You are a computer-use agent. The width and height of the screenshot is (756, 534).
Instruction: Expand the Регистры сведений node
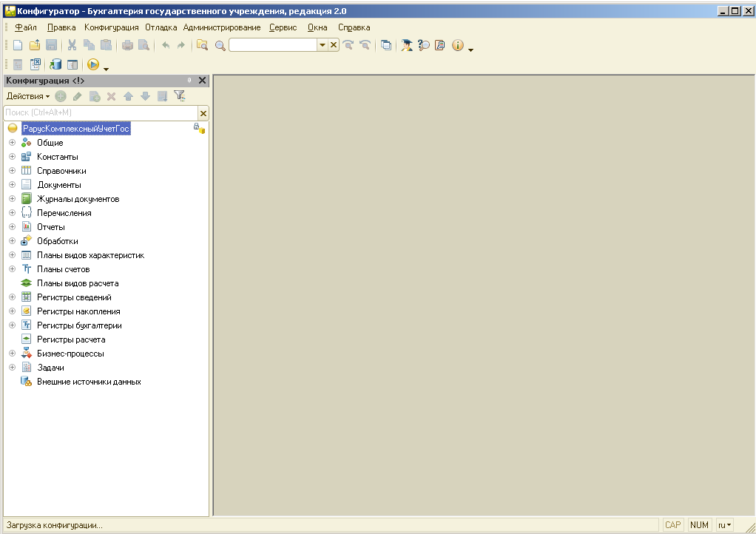tap(13, 297)
